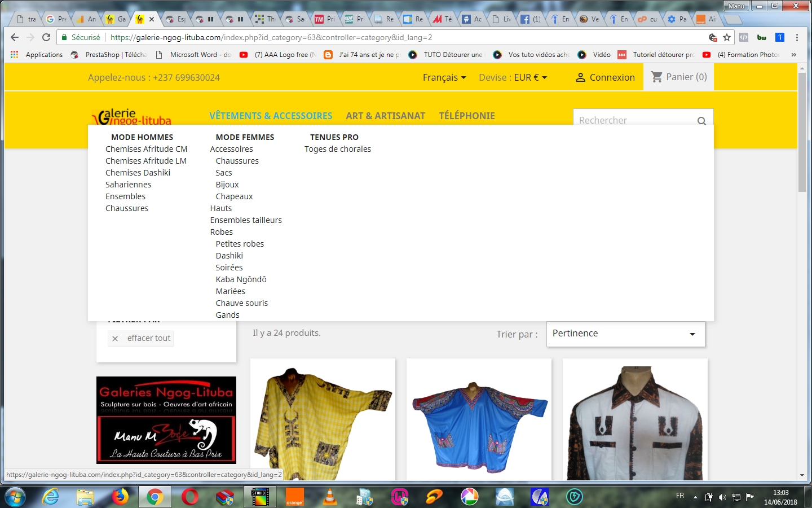Open Chrome three-dot menu
812x508 pixels.
pos(797,37)
